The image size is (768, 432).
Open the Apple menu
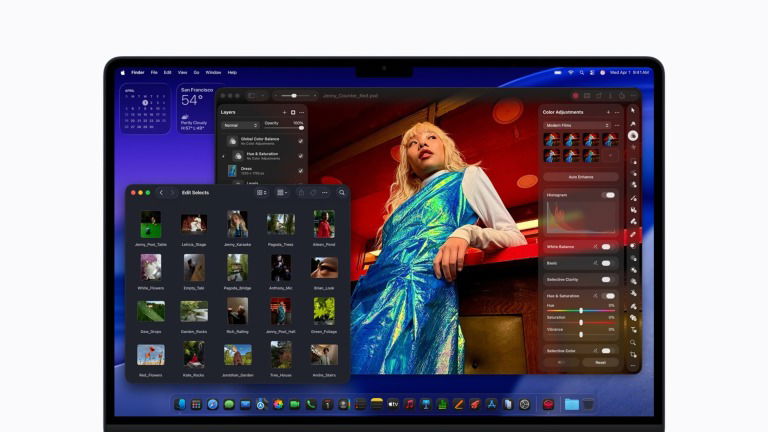coord(123,72)
